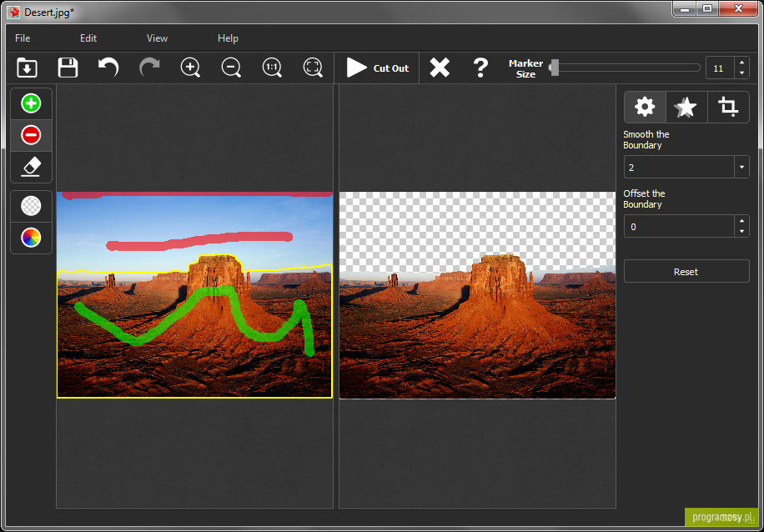764x532 pixels.
Task: Decrease the Offset the Boundary value
Action: (741, 232)
